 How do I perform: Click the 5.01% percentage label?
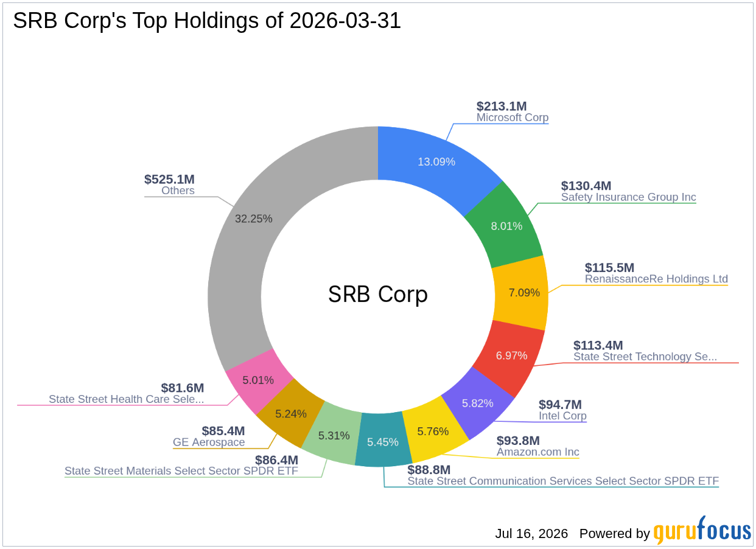[x=258, y=380]
